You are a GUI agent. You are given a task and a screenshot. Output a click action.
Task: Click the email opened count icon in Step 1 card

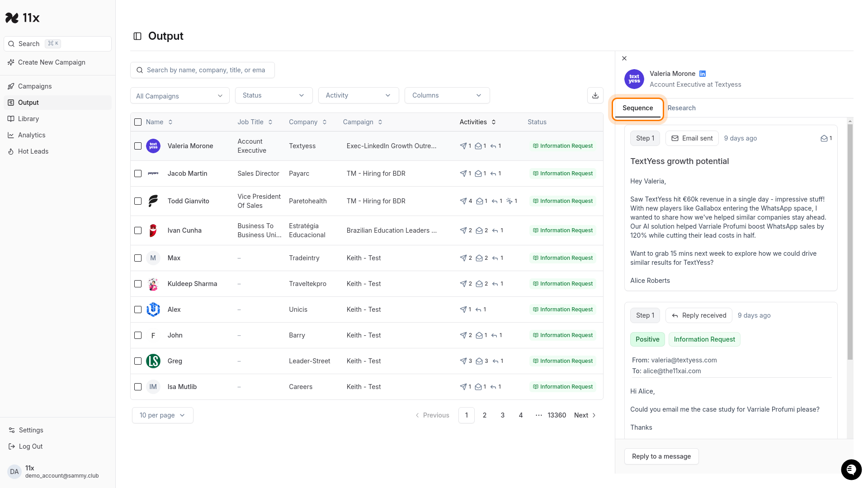(824, 138)
